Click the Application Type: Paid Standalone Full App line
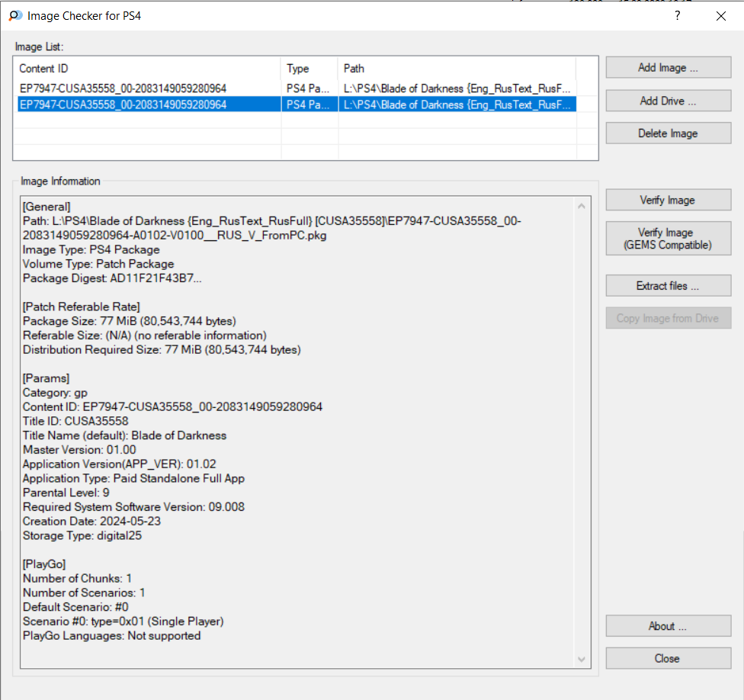 (133, 478)
